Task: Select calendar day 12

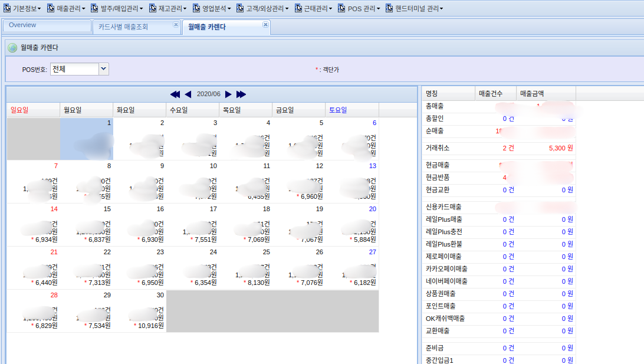Action: tap(299, 182)
